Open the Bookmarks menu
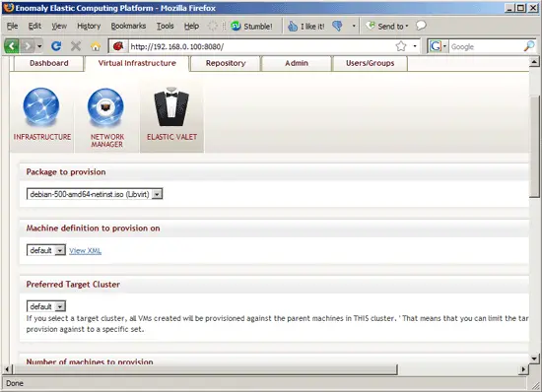The height and width of the screenshot is (392, 542). pyautogui.click(x=128, y=26)
